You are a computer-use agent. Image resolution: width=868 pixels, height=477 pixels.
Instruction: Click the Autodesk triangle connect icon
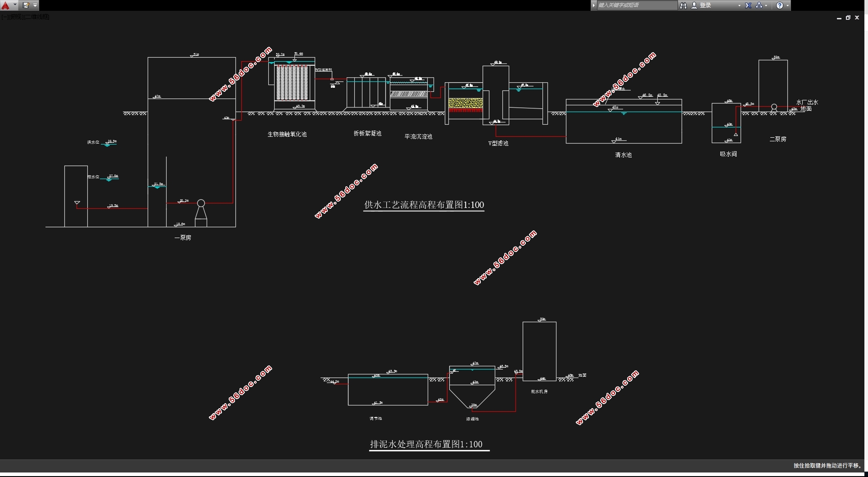[x=759, y=5]
